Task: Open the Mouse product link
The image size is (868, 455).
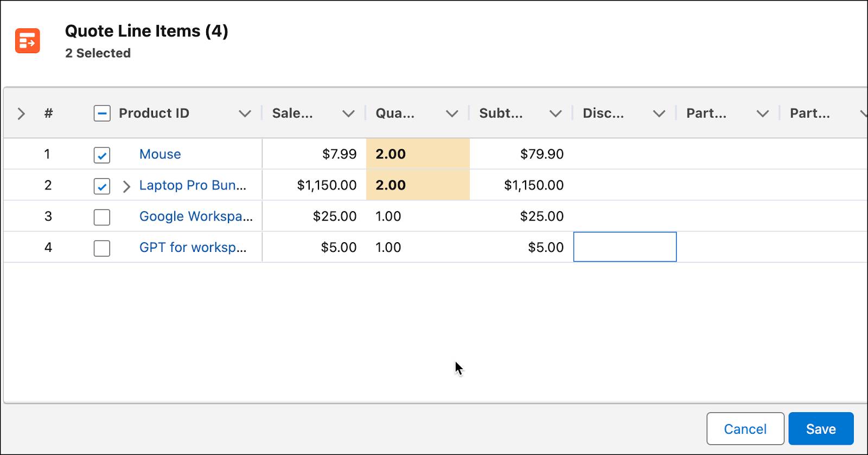Action: pos(160,154)
